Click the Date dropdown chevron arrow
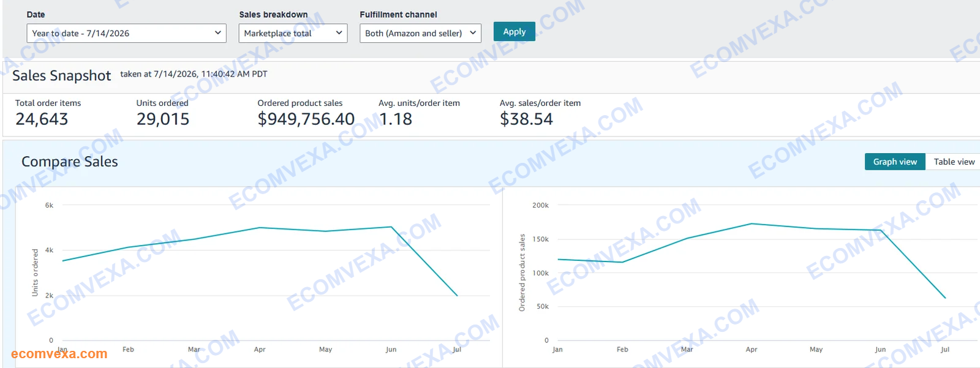 point(217,33)
